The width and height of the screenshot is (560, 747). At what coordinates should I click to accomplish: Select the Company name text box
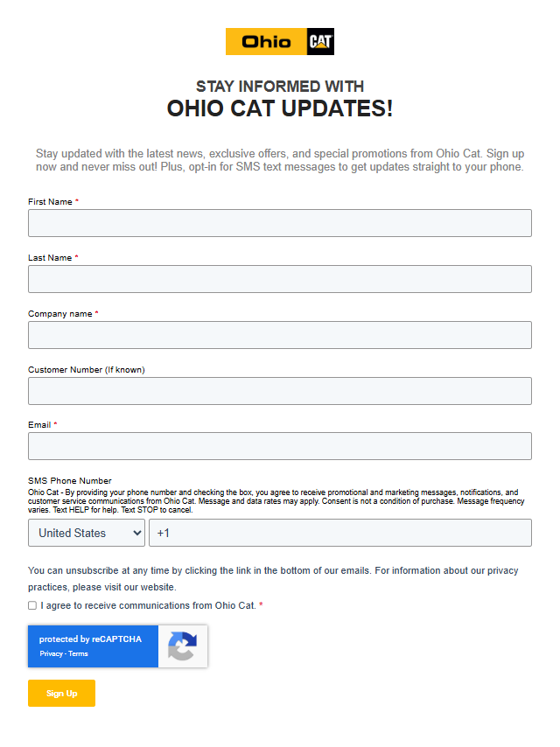click(x=280, y=335)
